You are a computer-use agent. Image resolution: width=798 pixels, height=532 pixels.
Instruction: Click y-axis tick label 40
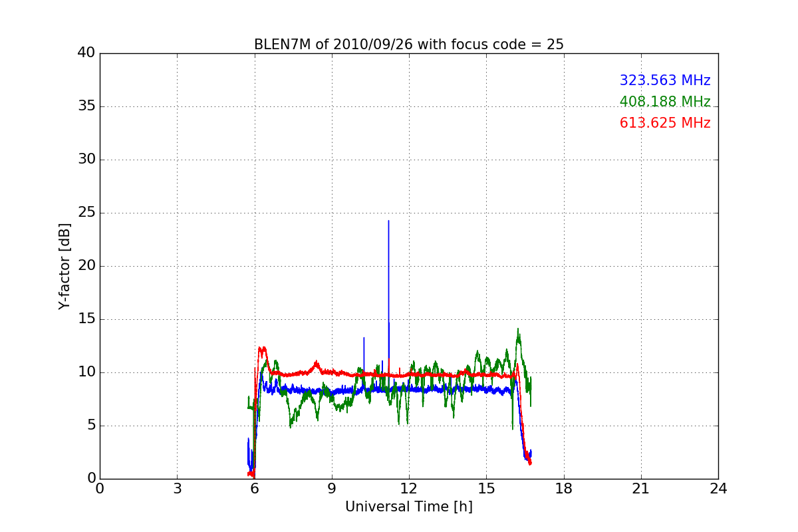(86, 53)
